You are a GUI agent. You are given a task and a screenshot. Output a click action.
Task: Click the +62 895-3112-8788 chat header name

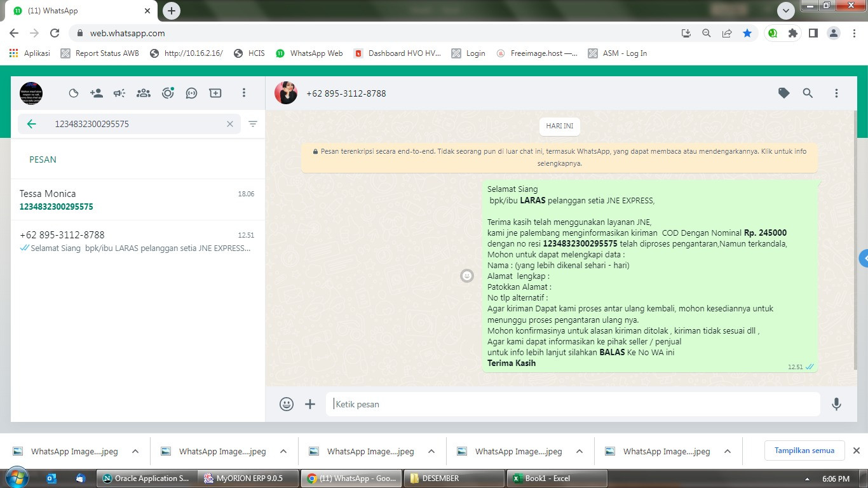[346, 93]
